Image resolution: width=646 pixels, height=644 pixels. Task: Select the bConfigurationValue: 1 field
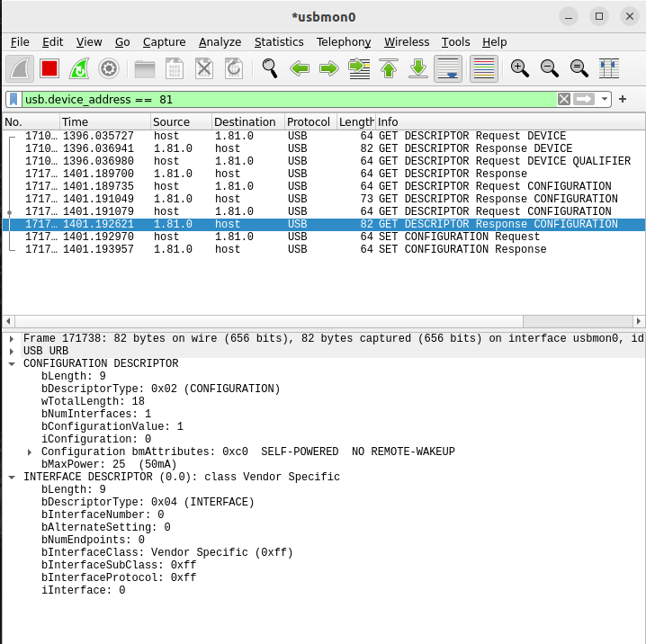coord(112,426)
